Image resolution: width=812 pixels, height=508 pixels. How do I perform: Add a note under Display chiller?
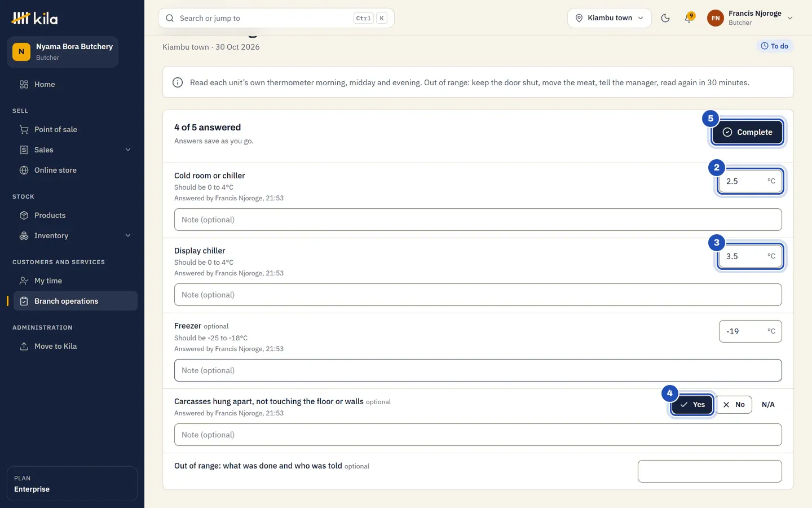pos(478,295)
